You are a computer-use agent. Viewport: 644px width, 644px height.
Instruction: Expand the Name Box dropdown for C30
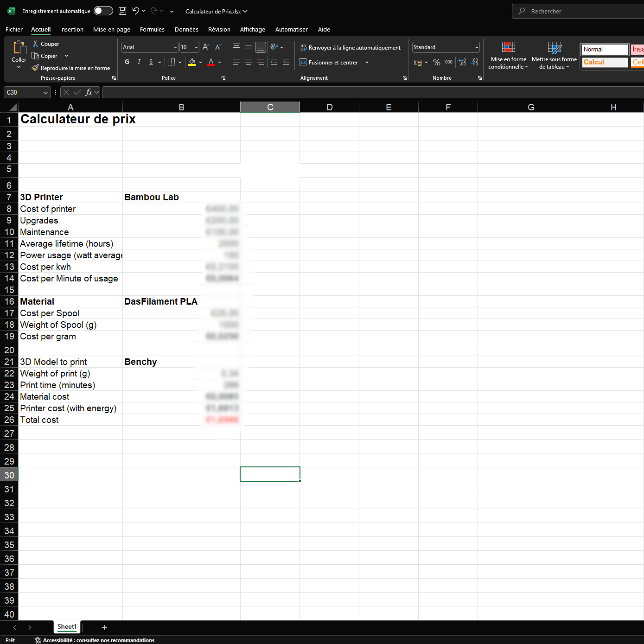point(45,93)
